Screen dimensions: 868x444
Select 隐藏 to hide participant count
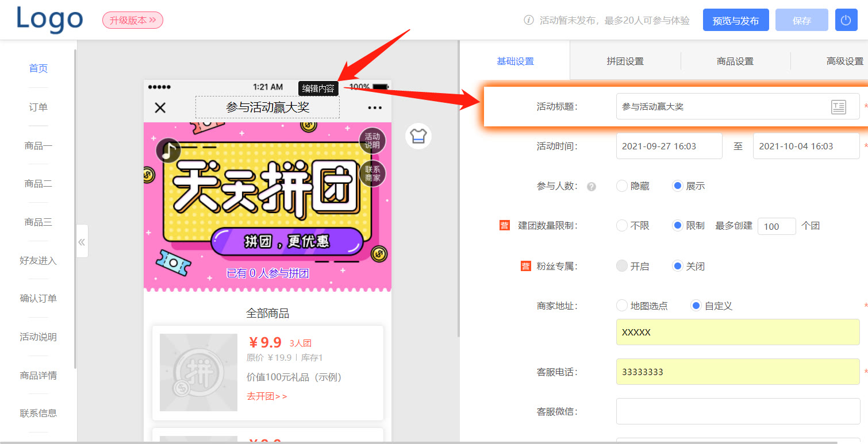(x=621, y=186)
